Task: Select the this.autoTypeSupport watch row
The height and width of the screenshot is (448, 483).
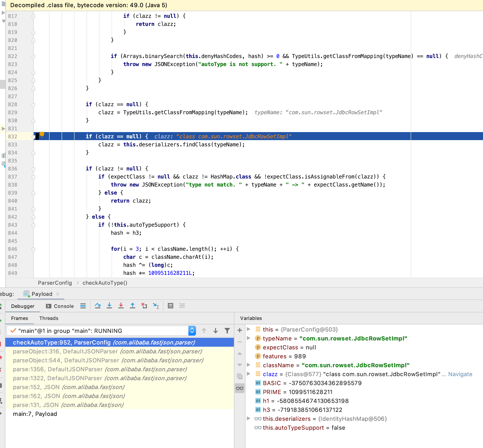Action: pyautogui.click(x=364, y=428)
